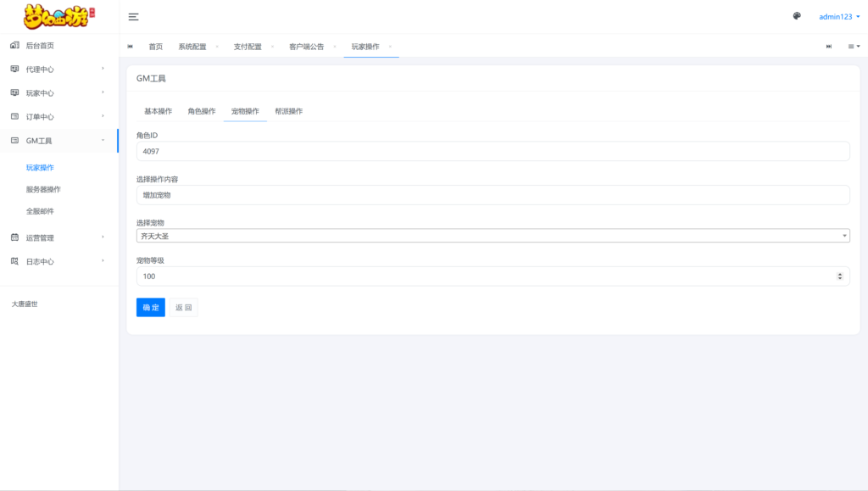Click the 角色ID input field
The width and height of the screenshot is (868, 491).
click(492, 151)
